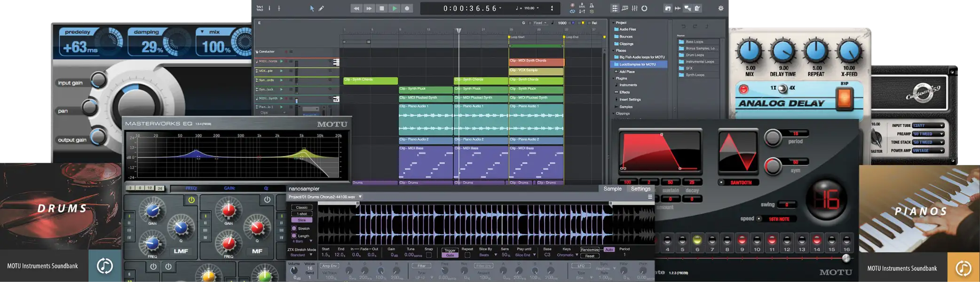
Task: Stop playback with the stop button
Action: (x=382, y=8)
